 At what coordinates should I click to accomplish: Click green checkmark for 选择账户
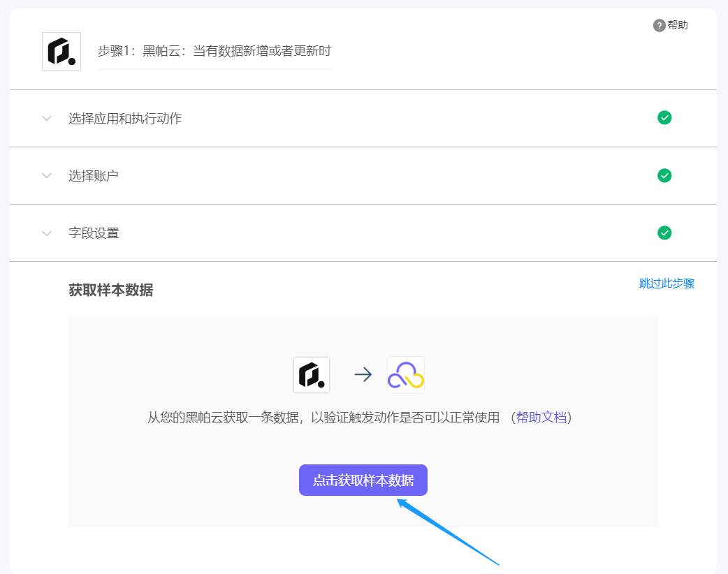(664, 175)
